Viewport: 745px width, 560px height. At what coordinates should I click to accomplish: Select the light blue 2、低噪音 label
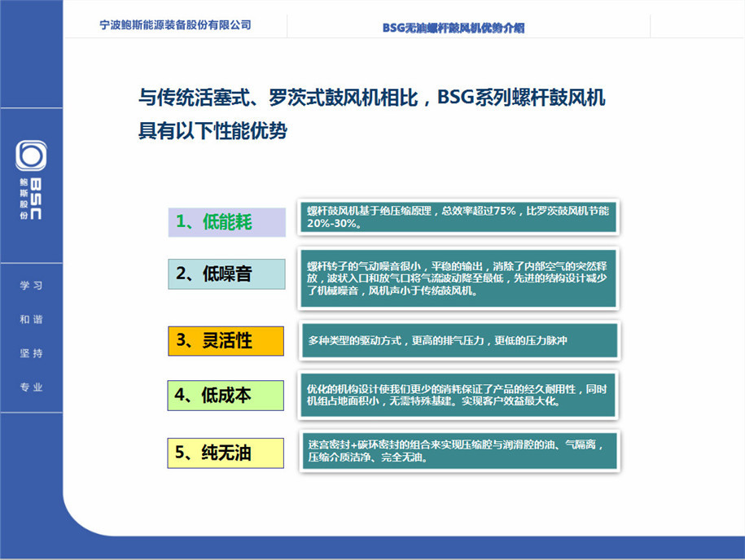click(226, 274)
